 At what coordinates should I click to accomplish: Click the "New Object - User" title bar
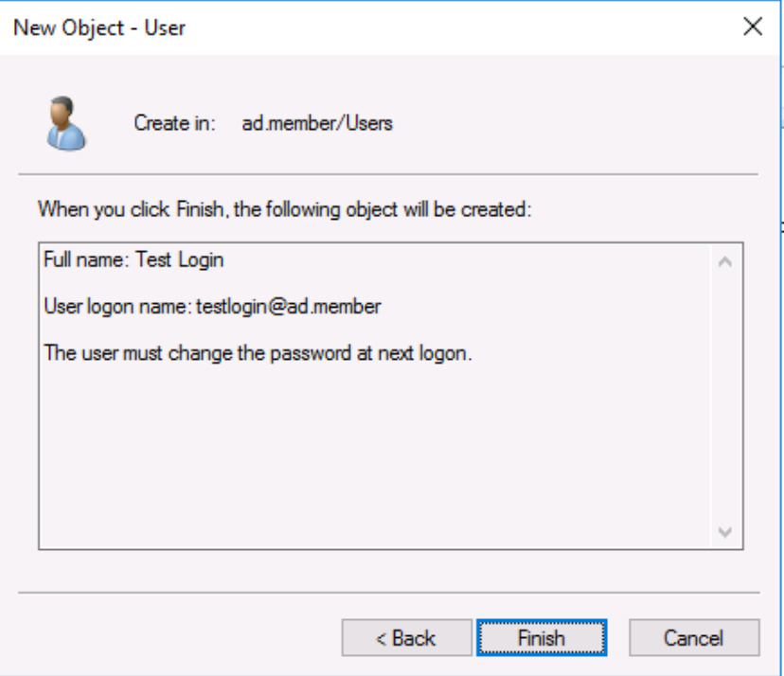(284, 27)
